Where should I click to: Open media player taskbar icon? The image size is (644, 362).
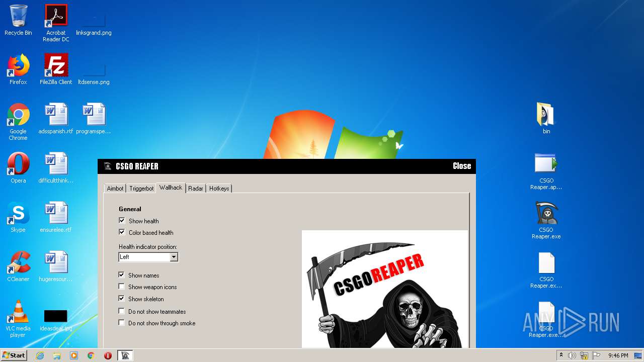tap(74, 355)
